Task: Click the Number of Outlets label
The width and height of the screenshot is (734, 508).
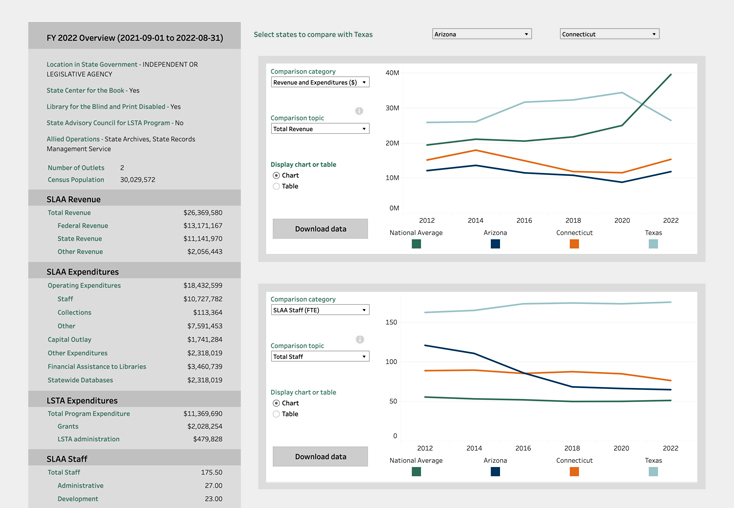Action: tap(76, 168)
